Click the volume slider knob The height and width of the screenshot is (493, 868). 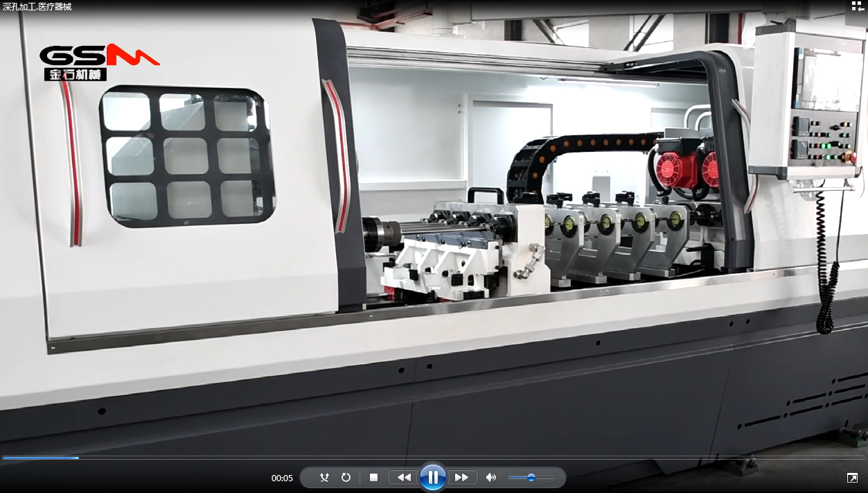[x=531, y=478]
